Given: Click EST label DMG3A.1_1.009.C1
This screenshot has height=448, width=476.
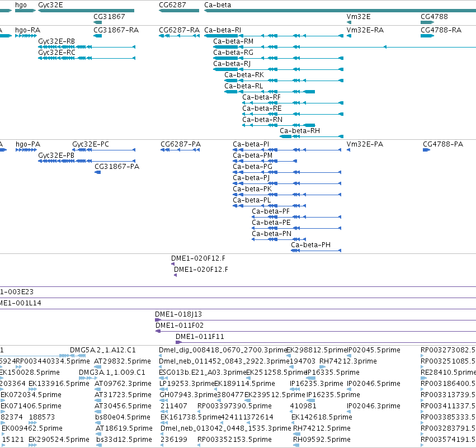Looking at the screenshot, I should [x=112, y=372].
